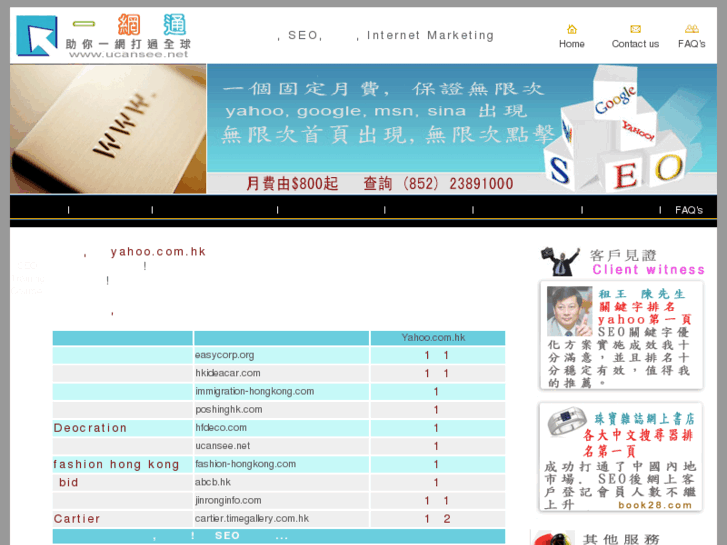
Task: Click the Home house icon
Action: [572, 29]
